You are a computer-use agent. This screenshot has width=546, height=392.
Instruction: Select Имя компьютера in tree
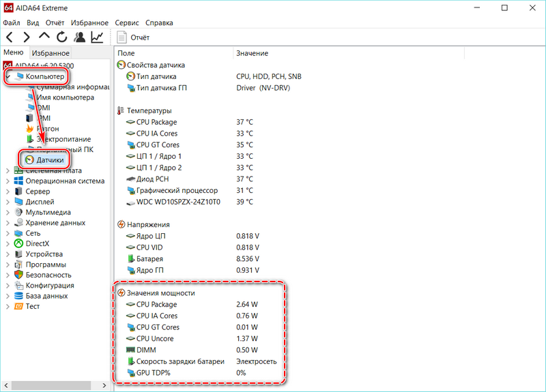[x=65, y=97]
